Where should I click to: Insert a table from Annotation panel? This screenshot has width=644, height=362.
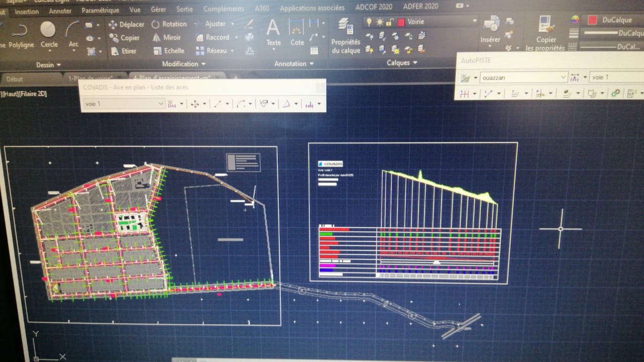point(314,50)
